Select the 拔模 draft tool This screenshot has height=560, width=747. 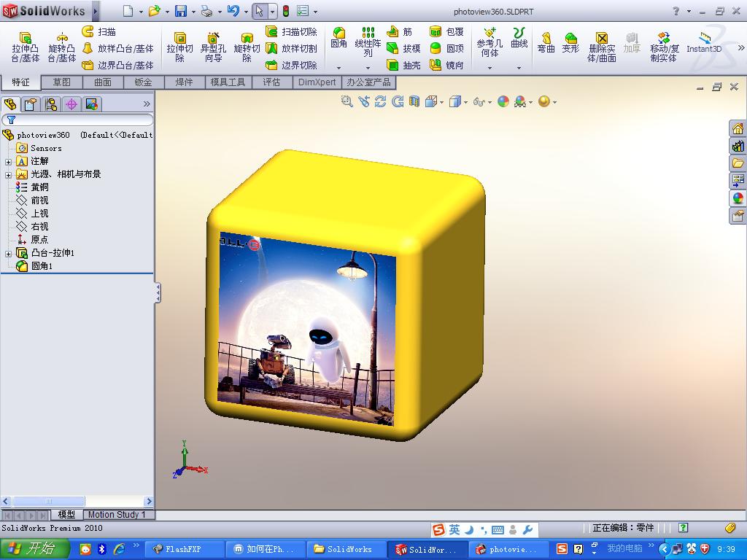(x=403, y=48)
